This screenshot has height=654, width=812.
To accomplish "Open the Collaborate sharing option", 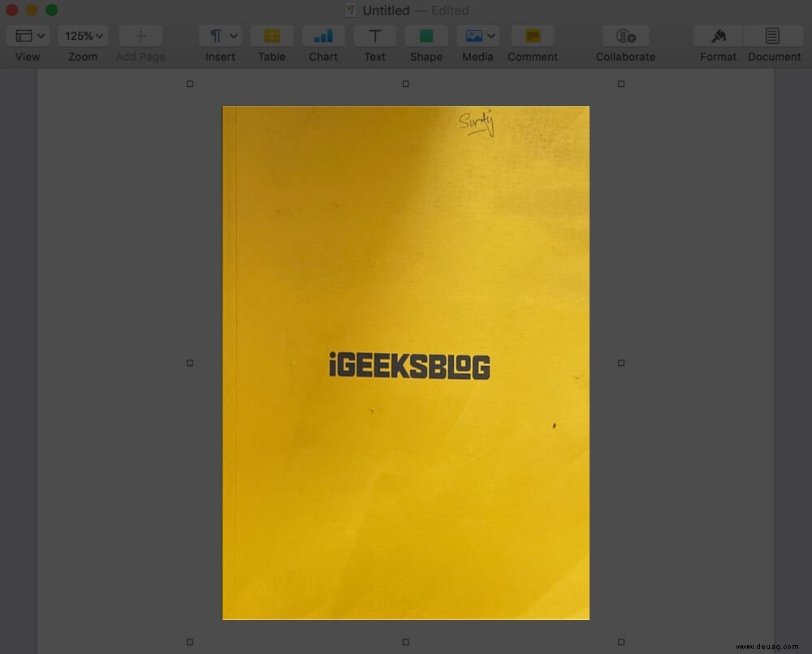I will tap(625, 36).
